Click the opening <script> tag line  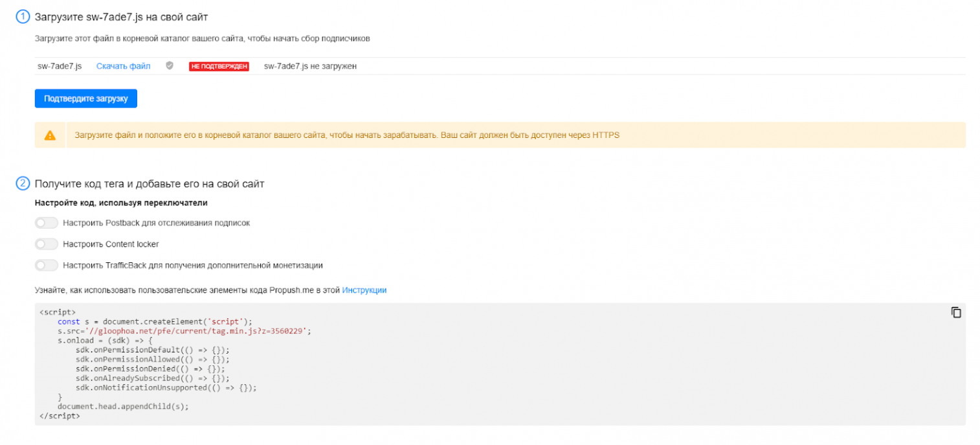(58, 312)
